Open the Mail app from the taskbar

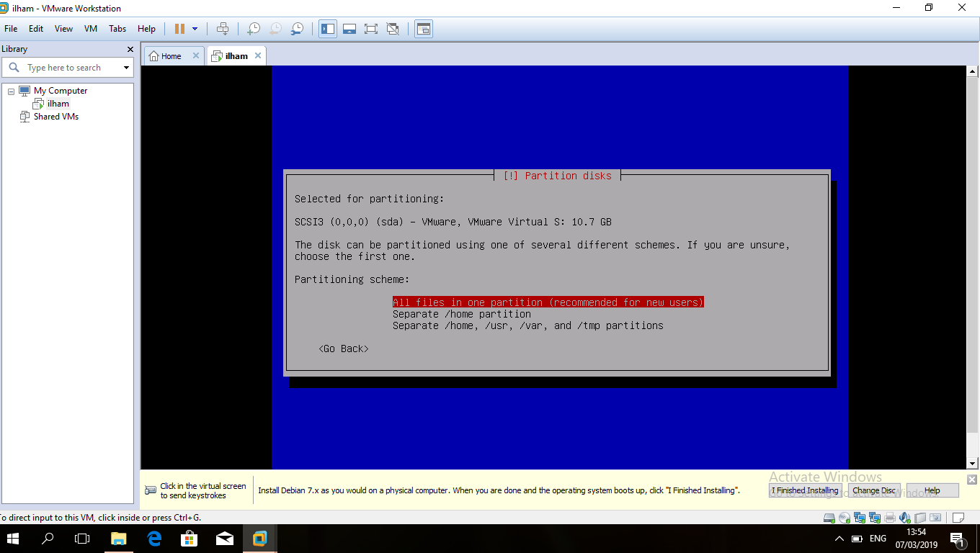pos(224,539)
